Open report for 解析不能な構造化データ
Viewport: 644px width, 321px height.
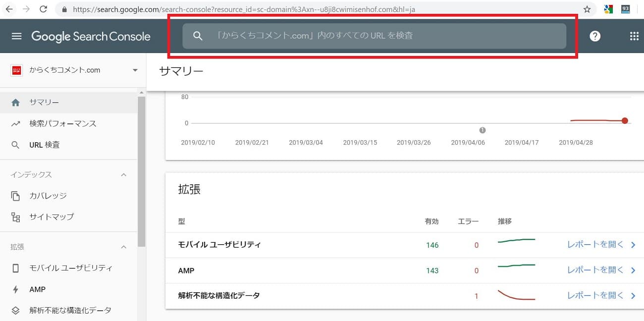coord(600,295)
